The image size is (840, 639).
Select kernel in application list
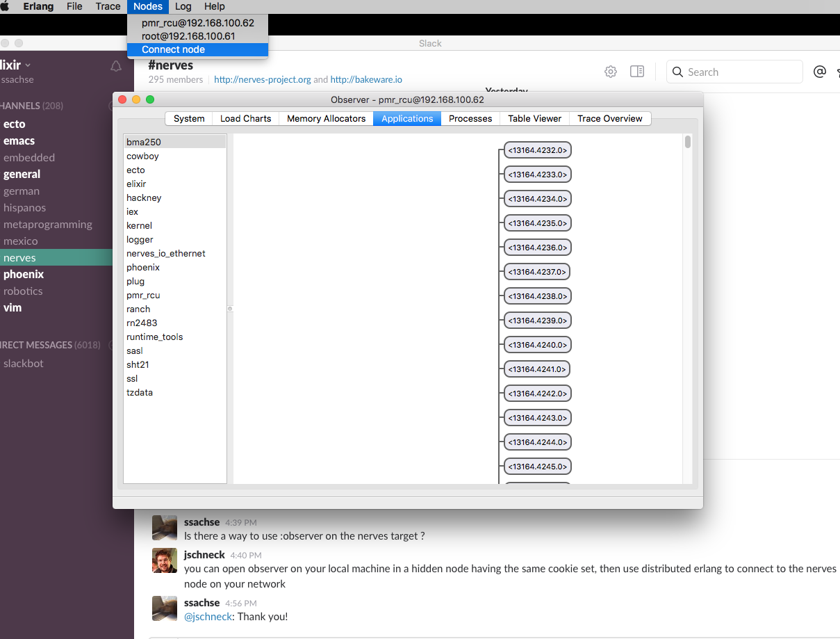(175, 225)
